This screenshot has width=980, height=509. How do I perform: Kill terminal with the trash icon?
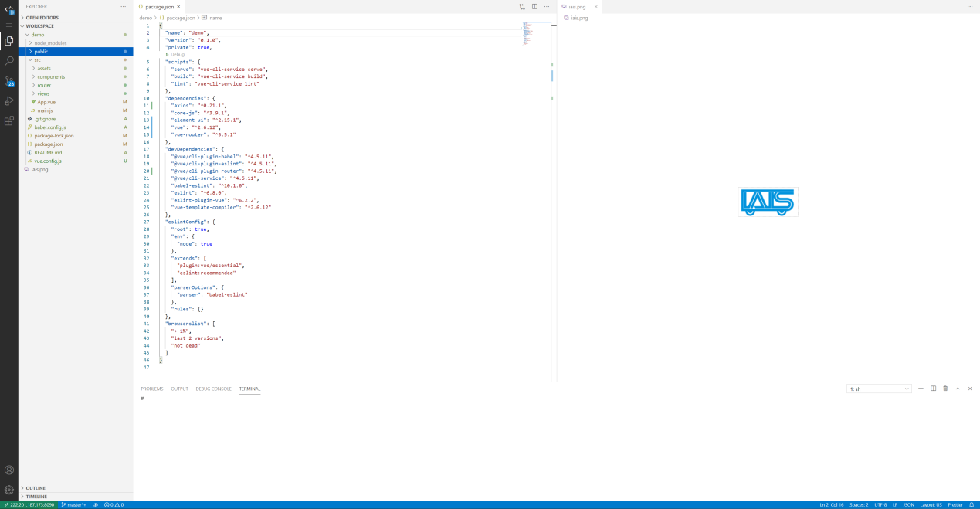pos(945,389)
